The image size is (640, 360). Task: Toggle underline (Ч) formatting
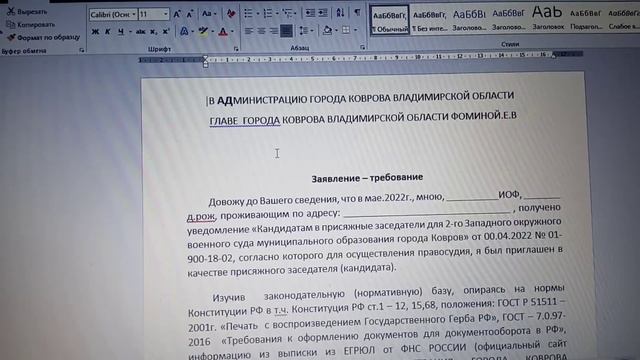tap(121, 31)
